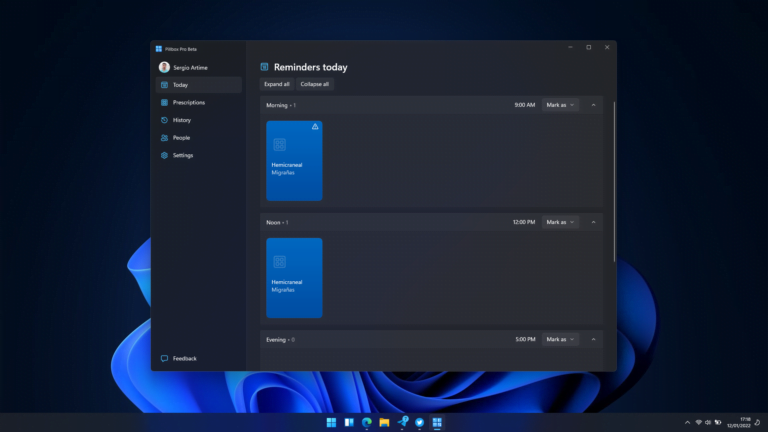Open the Morning Mark as dropdown
The height and width of the screenshot is (432, 768).
(560, 105)
